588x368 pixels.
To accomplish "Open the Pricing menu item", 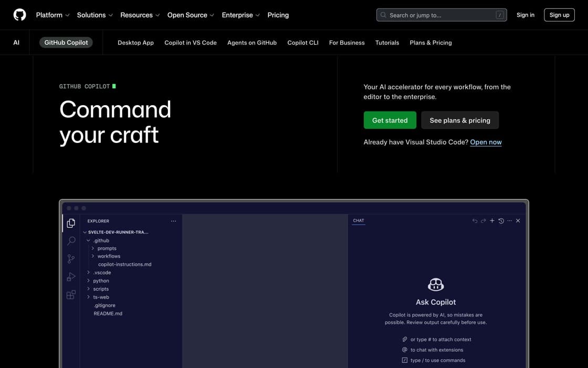I will (278, 15).
